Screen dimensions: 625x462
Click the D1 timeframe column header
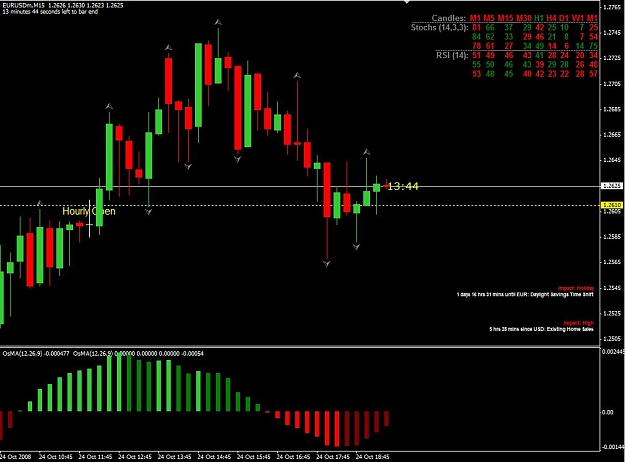[x=564, y=18]
